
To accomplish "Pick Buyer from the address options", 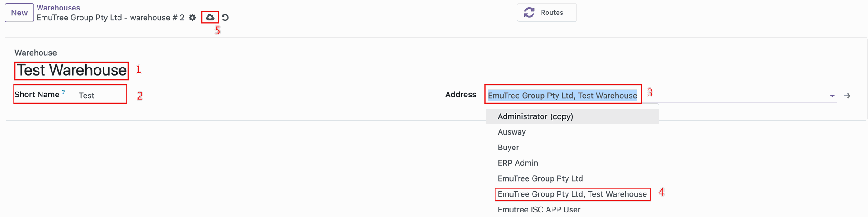I will coord(508,148).
